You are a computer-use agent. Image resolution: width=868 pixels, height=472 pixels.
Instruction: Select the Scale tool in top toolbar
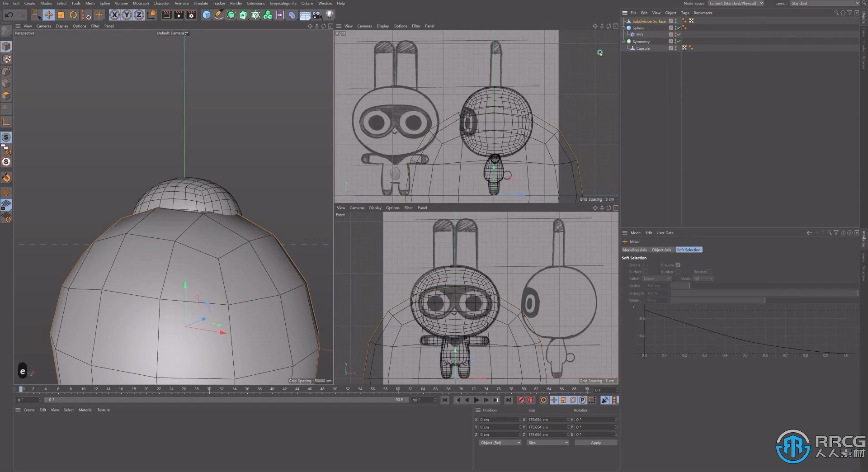click(61, 15)
